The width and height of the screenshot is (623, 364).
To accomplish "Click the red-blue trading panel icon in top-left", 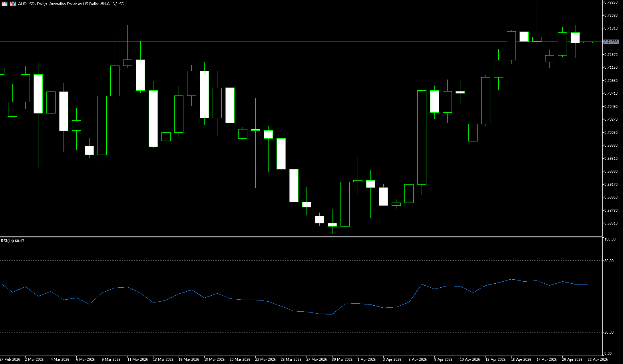I will [13, 4].
